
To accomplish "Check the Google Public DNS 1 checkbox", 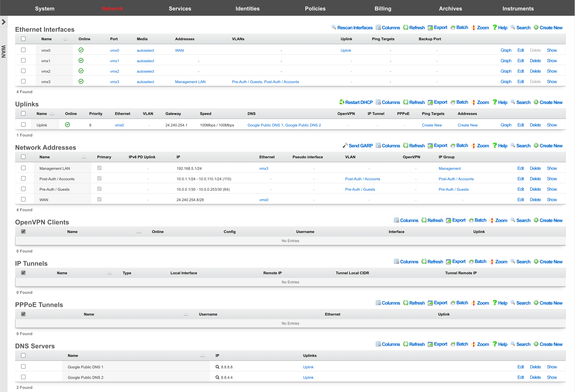I will point(23,367).
